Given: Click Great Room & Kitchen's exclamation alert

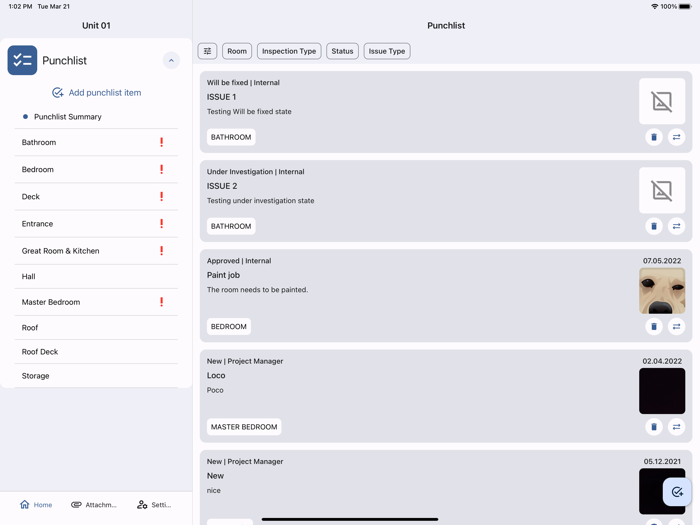Looking at the screenshot, I should click(162, 251).
